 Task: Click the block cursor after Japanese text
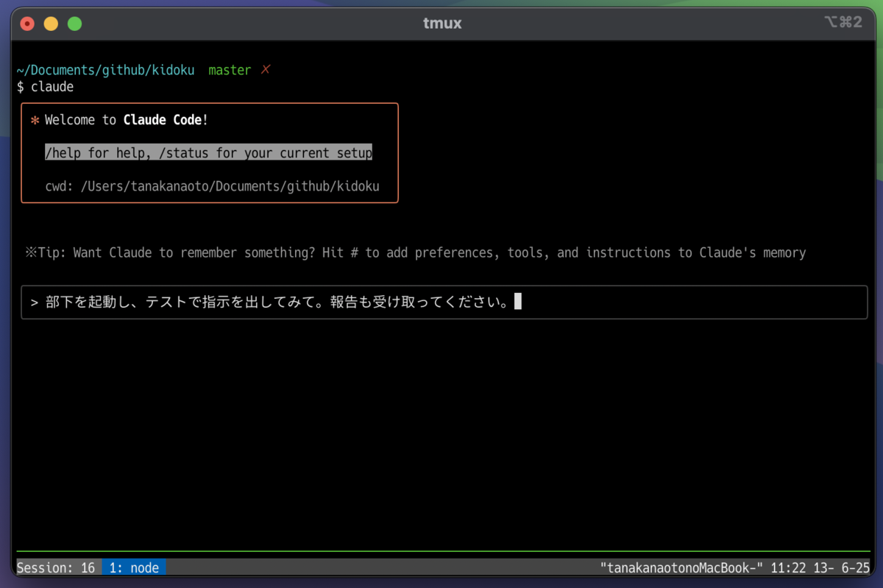coord(518,302)
